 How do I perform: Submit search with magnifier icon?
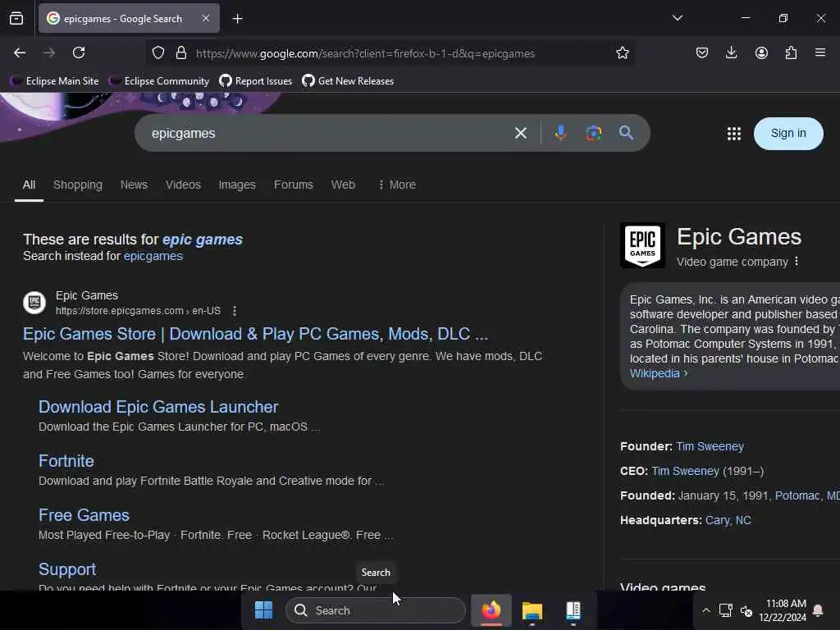click(x=626, y=133)
